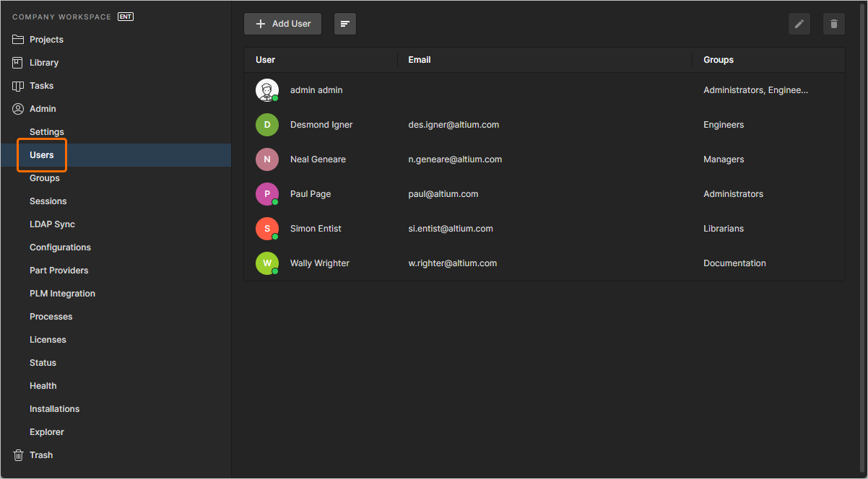
Task: Expand the truncated Administrators, Engineers groups entry
Action: tap(755, 89)
